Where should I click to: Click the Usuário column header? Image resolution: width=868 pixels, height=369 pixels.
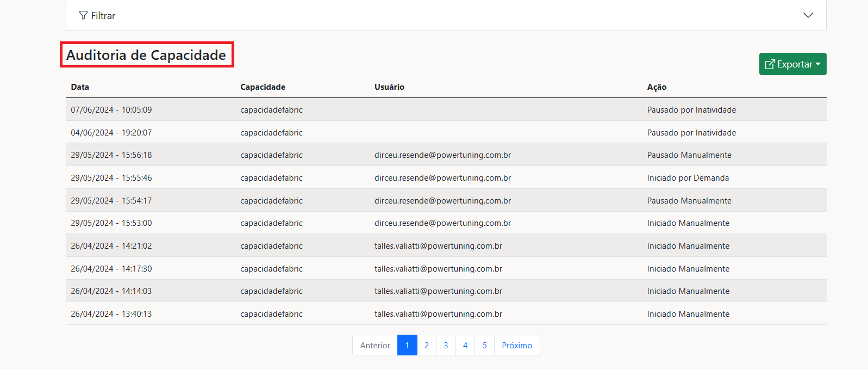point(389,87)
